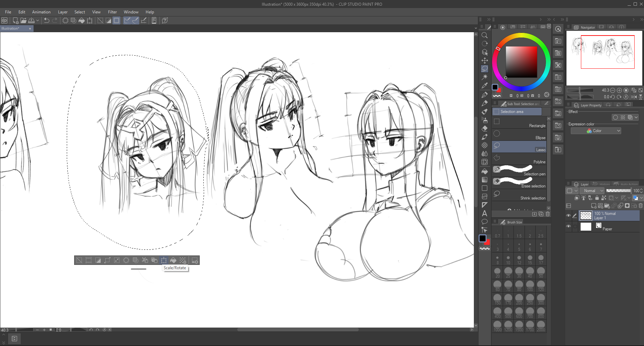Select the Fill bucket tool
644x346 pixels.
[x=485, y=171]
